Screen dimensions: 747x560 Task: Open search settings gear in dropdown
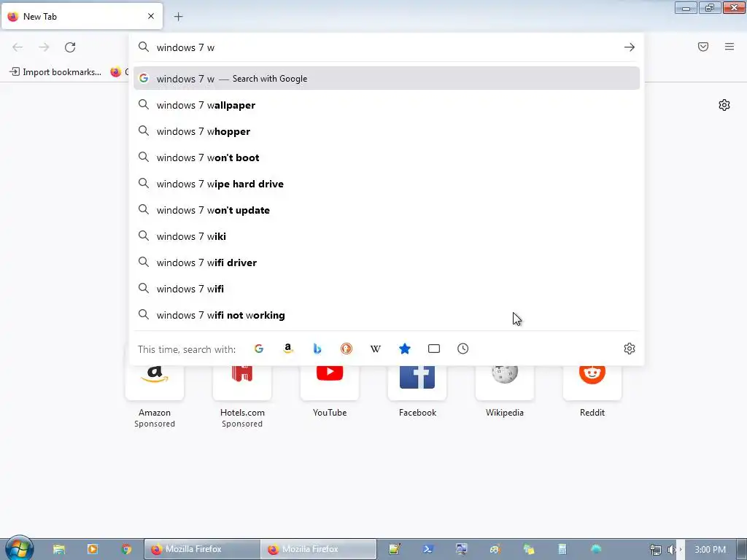pos(630,349)
